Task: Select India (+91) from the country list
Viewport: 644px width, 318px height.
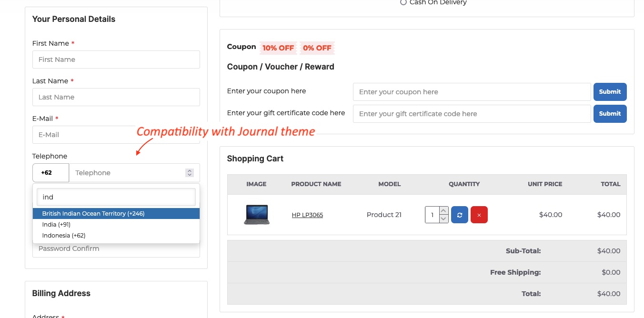Action: tap(56, 224)
